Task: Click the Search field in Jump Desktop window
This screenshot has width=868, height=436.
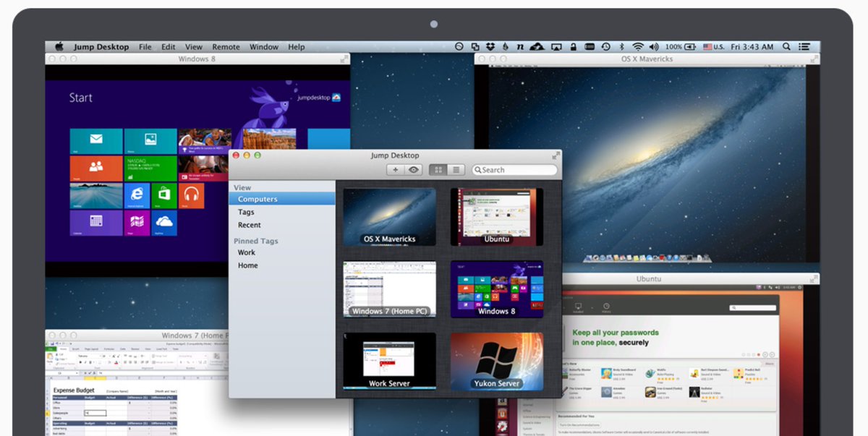Action: pos(515,170)
